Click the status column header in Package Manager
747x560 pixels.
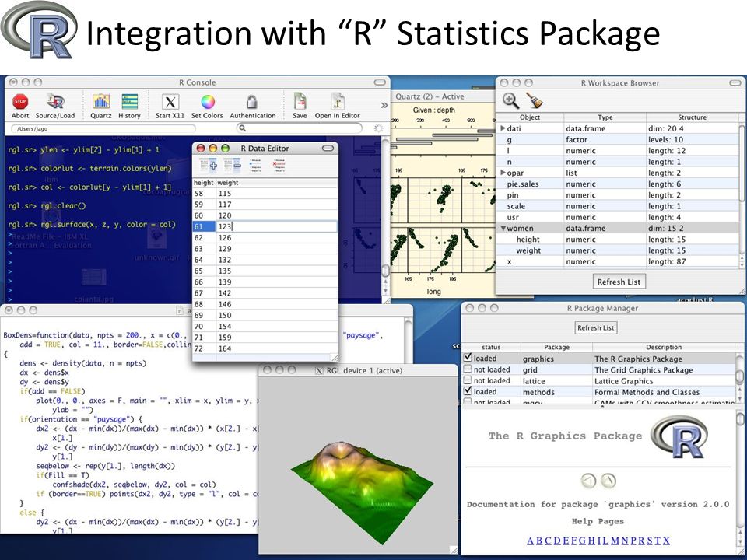(491, 347)
